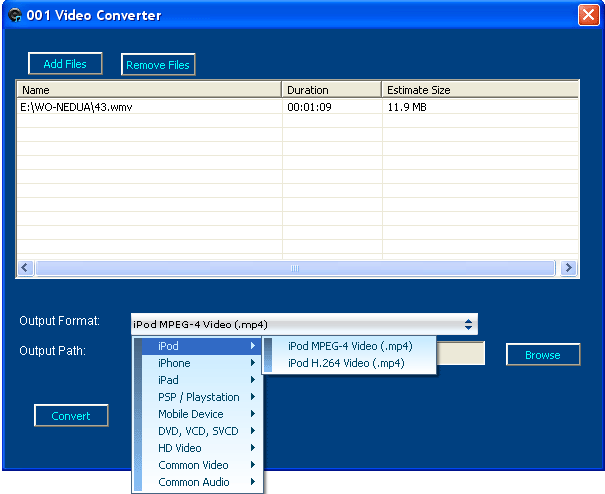Open the Common Video submenu
This screenshot has height=494, width=605.
coord(199,465)
